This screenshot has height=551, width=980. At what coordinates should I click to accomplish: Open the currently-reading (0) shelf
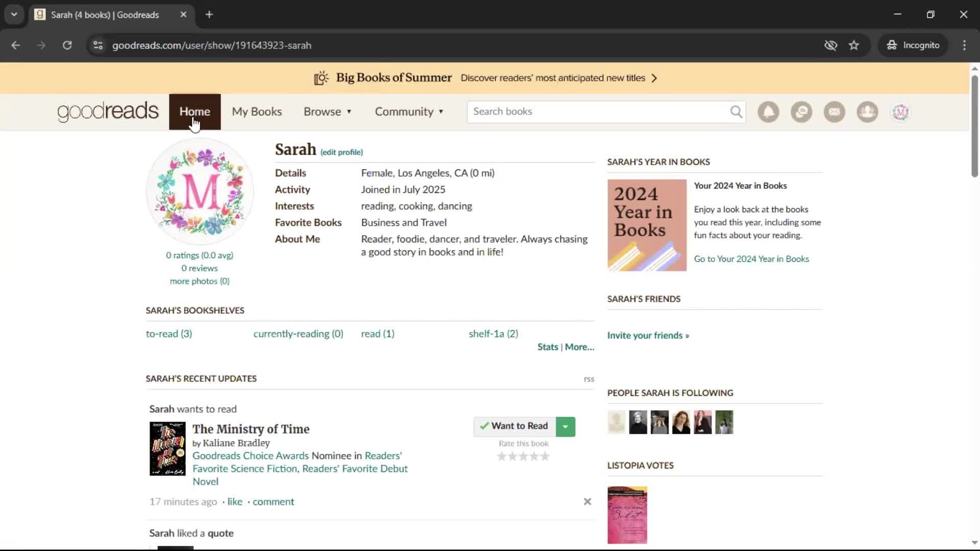pos(298,334)
